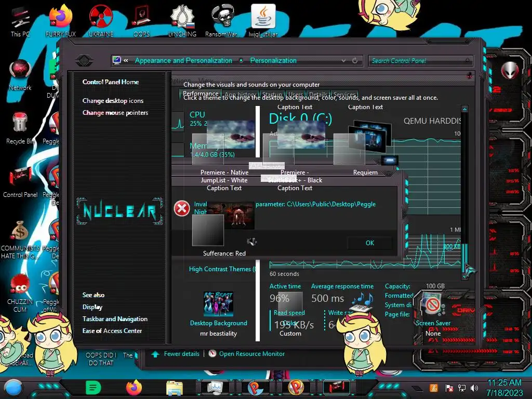Open the Network desktop icon
Screen dimensions: 532x399
pyautogui.click(x=20, y=75)
